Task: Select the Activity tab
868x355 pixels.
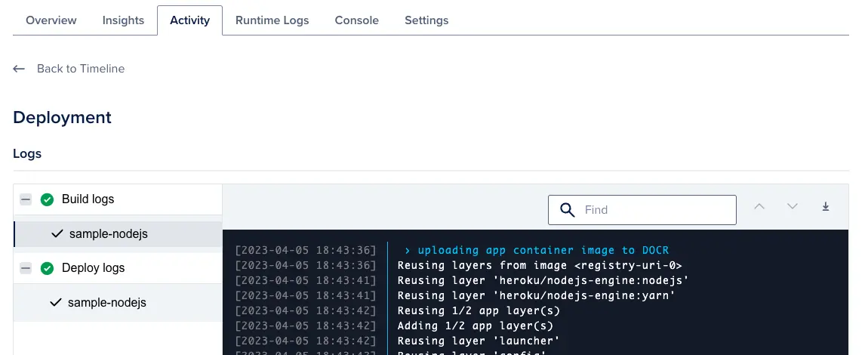Action: pyautogui.click(x=190, y=20)
